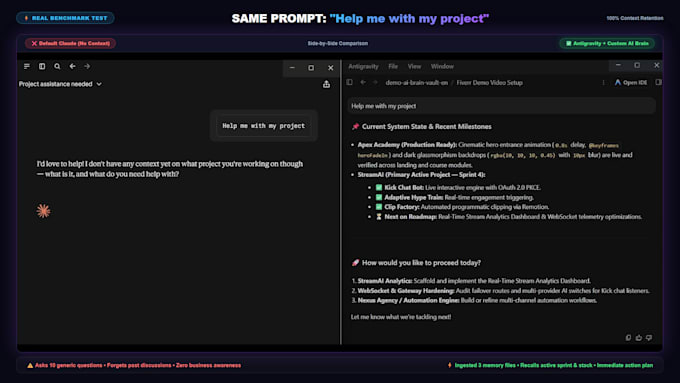Click the 'Help me with my project' message bubble
This screenshot has width=680, height=383.
point(264,126)
